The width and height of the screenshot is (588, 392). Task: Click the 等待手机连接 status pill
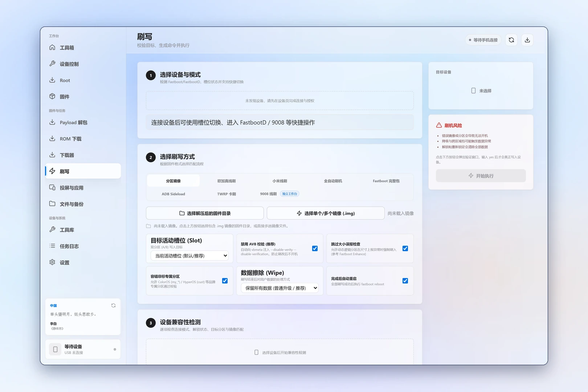click(x=483, y=40)
